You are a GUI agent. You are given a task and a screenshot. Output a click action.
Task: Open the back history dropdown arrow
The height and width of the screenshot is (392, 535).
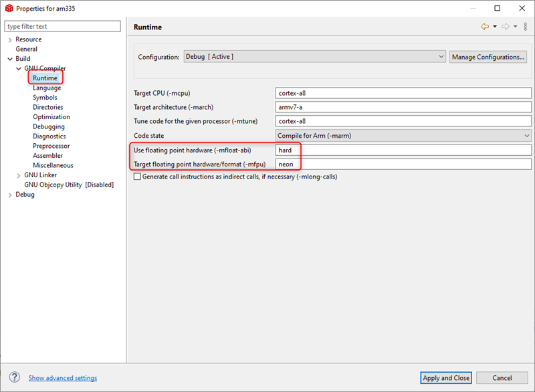point(495,27)
